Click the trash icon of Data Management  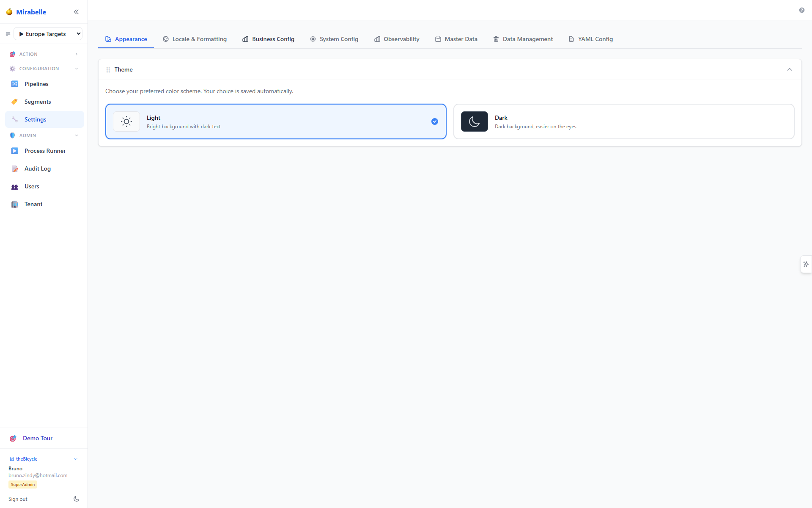[496, 39]
